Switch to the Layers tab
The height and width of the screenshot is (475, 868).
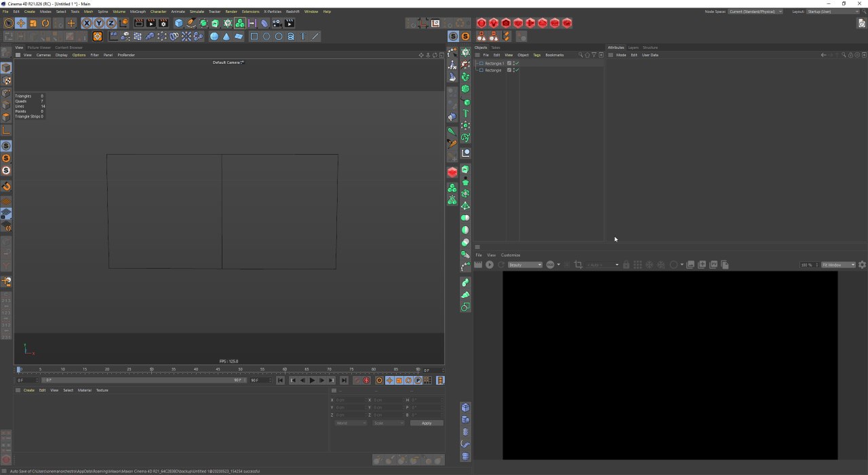tap(633, 47)
